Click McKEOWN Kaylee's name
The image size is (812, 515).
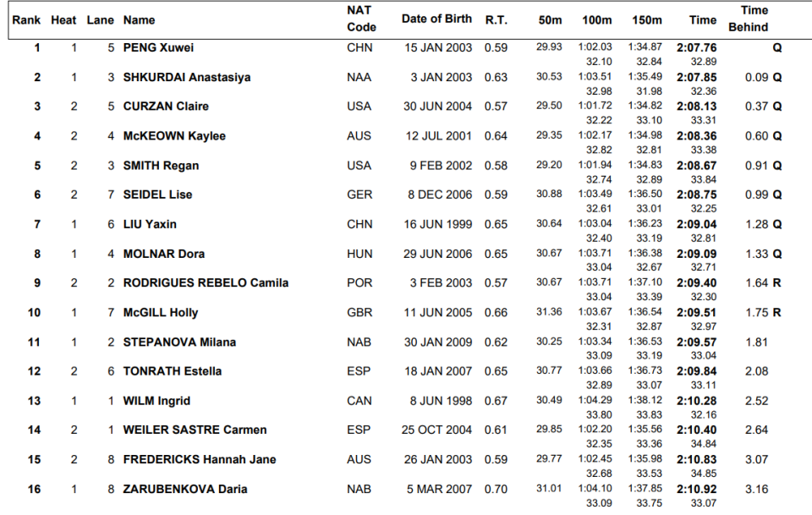(x=174, y=136)
